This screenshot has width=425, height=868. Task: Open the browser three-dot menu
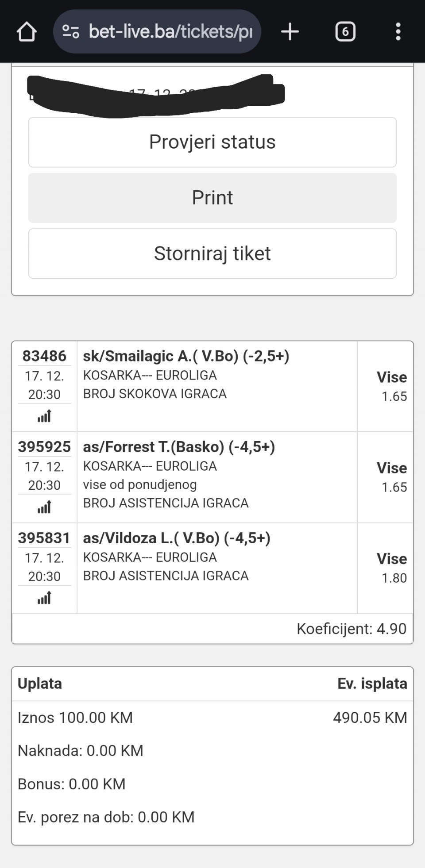point(398,32)
